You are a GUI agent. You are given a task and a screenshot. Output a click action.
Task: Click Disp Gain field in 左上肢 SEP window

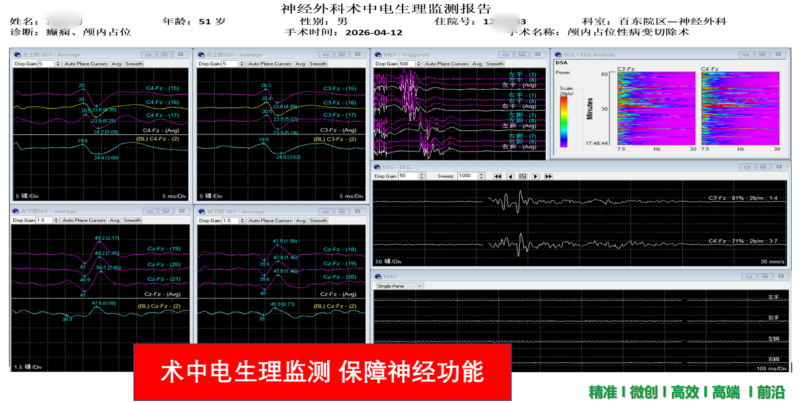click(46, 64)
